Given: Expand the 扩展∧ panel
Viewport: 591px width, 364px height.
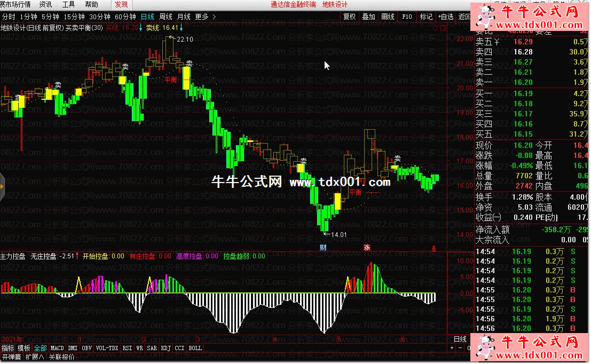Looking at the screenshot, I should click(x=35, y=357).
